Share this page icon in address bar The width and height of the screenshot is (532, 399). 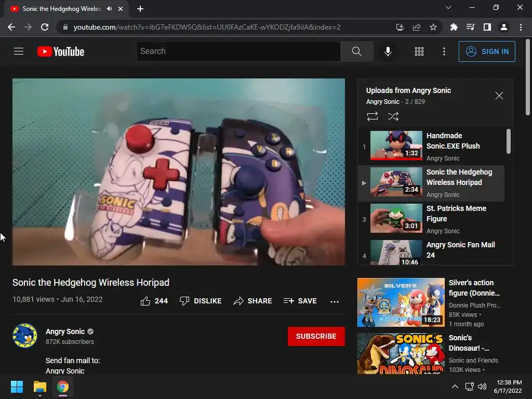tap(417, 27)
